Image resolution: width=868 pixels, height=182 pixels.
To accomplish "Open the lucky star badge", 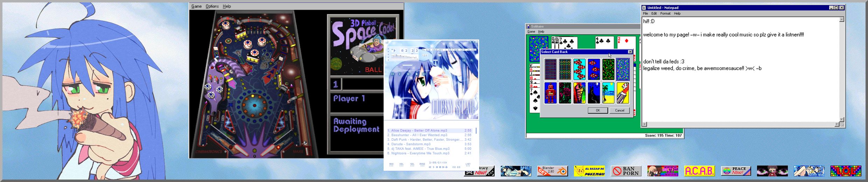I will point(809,171).
